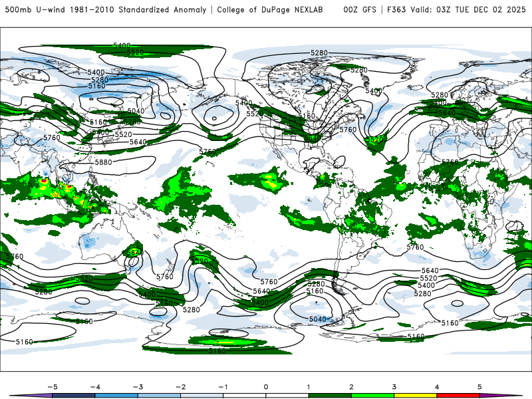
Task: Click the blue -4 to -3 colorbar segment
Action: click(x=116, y=396)
